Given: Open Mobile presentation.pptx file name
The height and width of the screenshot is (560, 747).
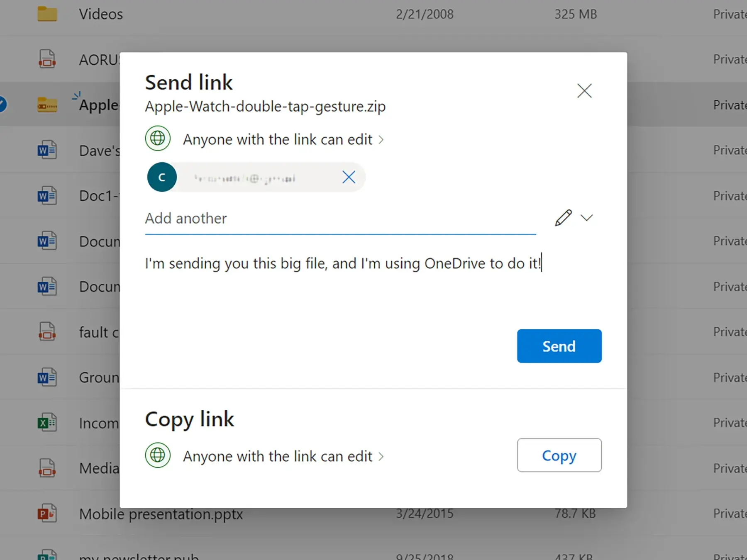Looking at the screenshot, I should [x=161, y=514].
